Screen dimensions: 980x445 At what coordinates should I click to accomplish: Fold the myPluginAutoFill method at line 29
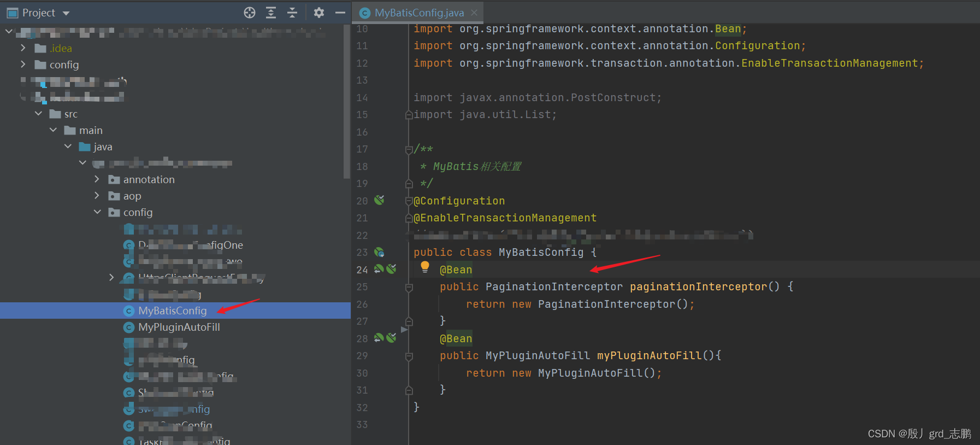[409, 356]
